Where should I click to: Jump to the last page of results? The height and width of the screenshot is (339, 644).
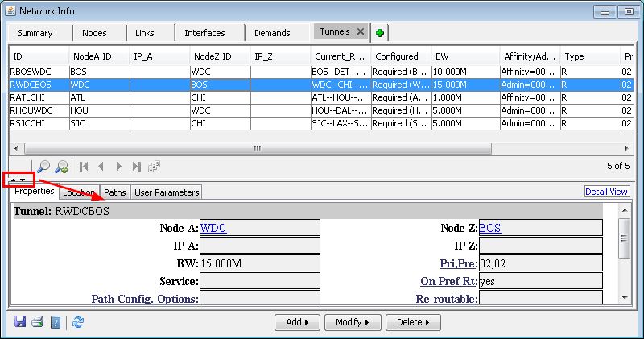pyautogui.click(x=136, y=167)
